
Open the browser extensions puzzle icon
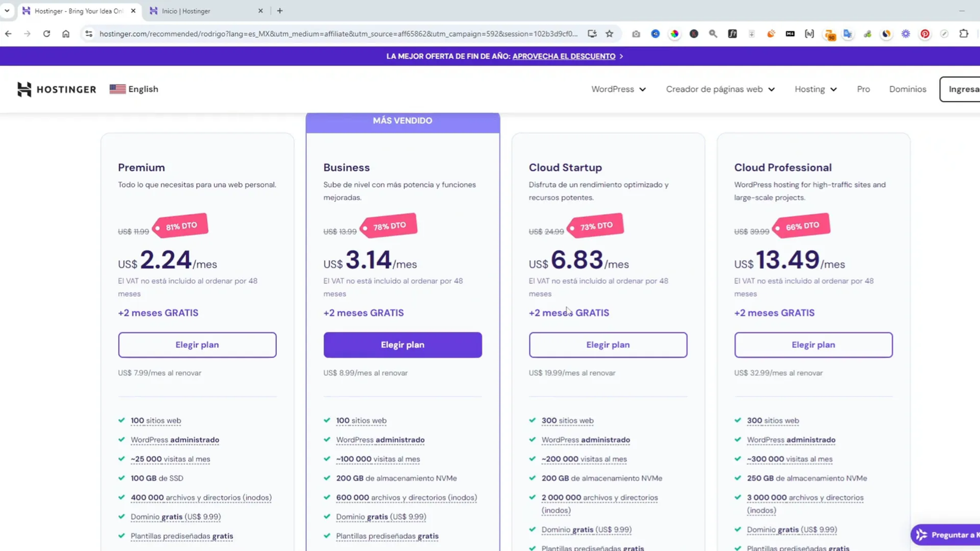[963, 34]
